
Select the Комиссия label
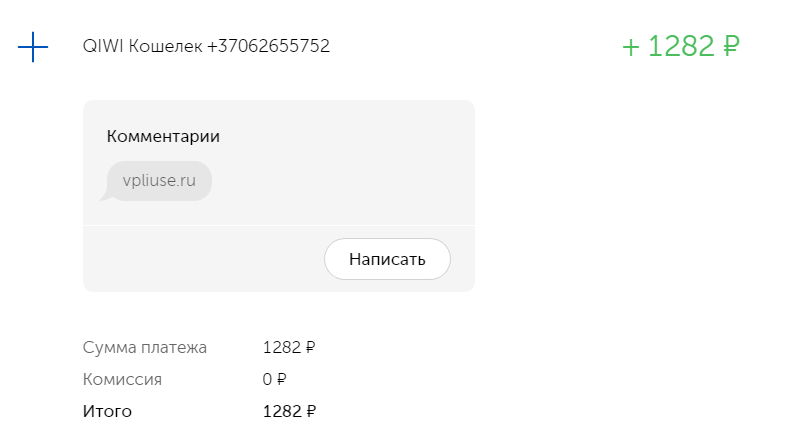click(x=123, y=379)
